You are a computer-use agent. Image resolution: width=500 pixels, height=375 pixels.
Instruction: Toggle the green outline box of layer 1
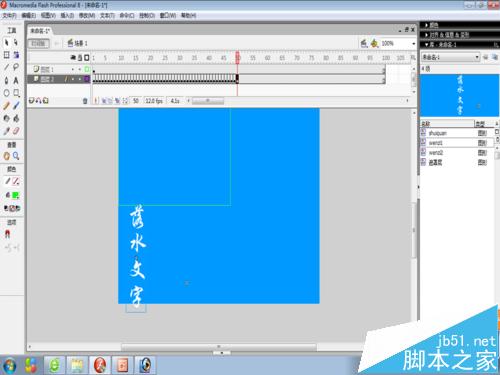[x=87, y=69]
